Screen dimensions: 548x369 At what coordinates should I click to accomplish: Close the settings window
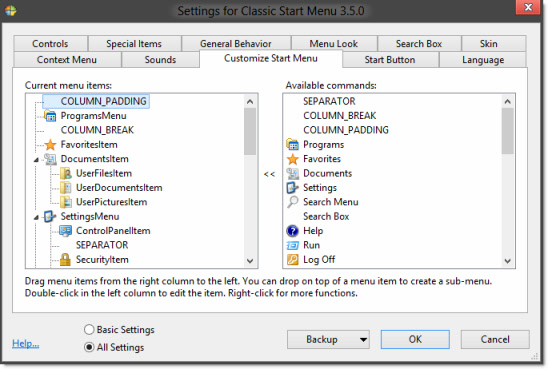coord(528,7)
